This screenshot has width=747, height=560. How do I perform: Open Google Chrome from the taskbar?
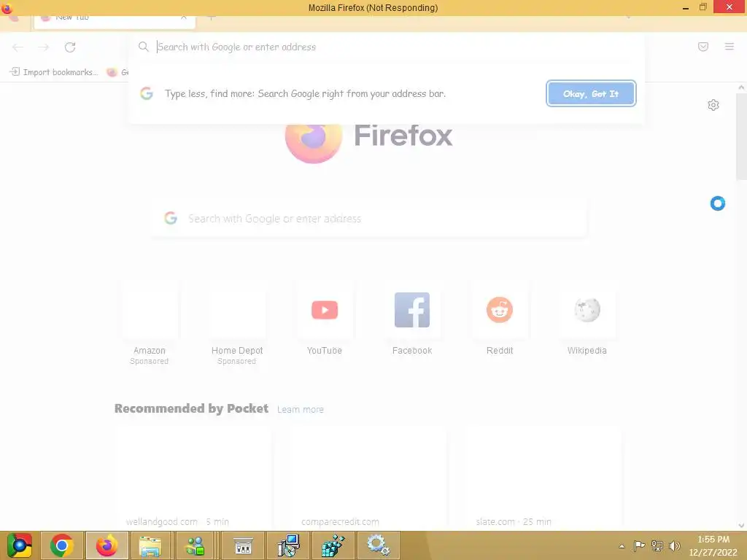(x=62, y=545)
